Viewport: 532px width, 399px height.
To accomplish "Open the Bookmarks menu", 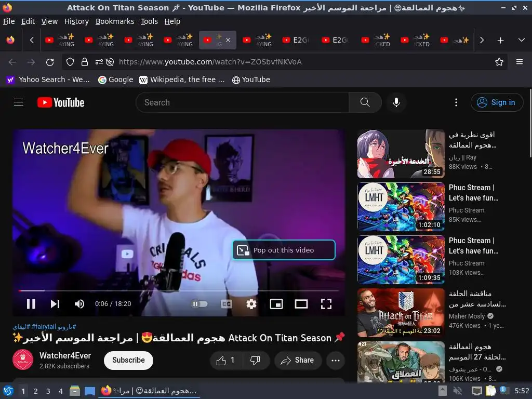I will click(x=115, y=21).
